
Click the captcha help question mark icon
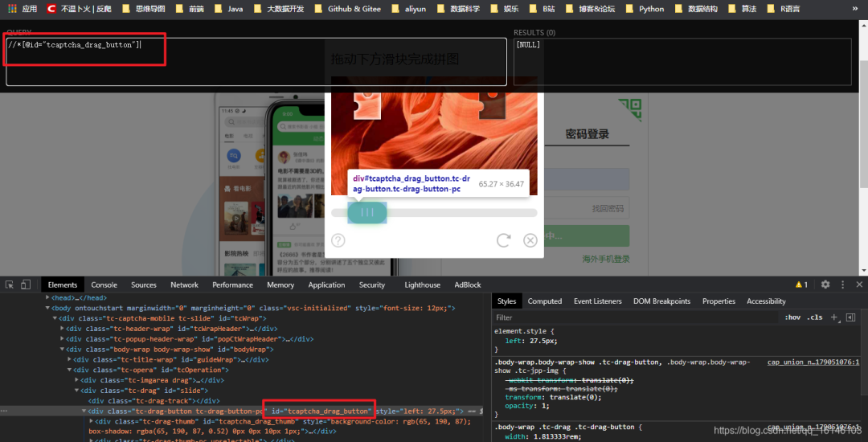(338, 240)
